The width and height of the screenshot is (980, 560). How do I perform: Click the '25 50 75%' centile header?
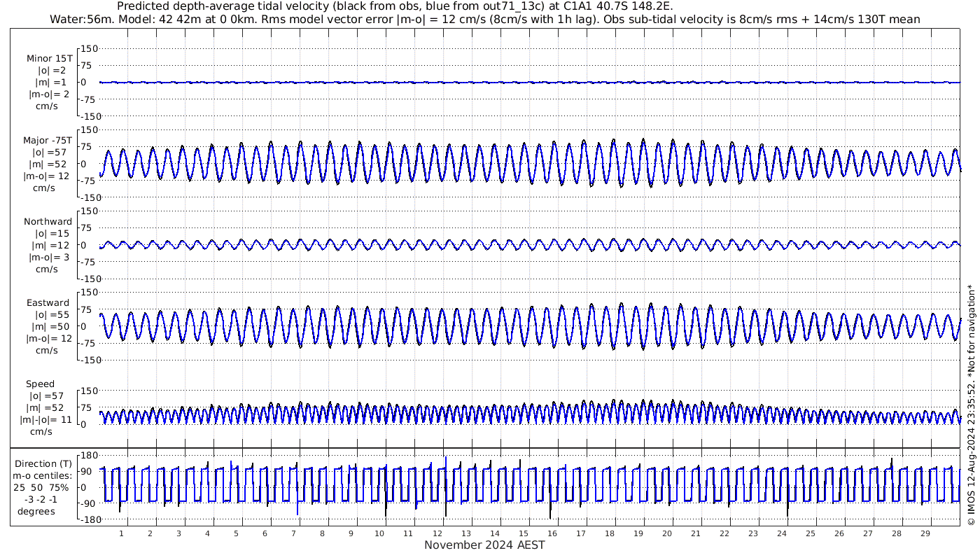[43, 488]
